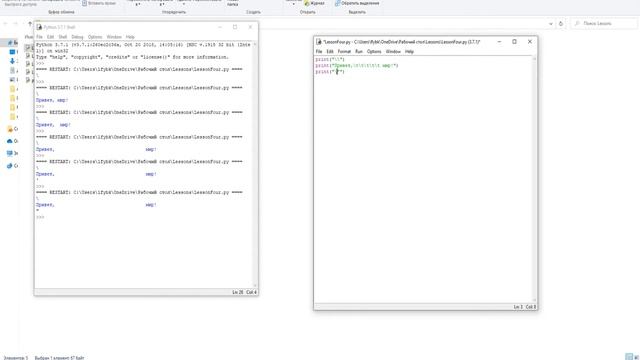Click 'Выбран 1 элемент: 57 байт' status text
Screen dimensions: 640x360
click(x=60, y=358)
